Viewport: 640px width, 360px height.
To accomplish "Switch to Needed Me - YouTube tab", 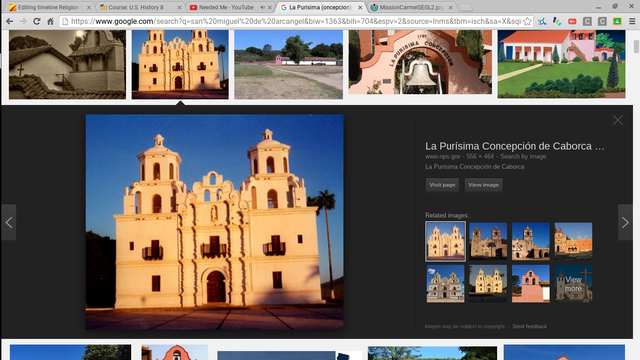I will tap(226, 7).
